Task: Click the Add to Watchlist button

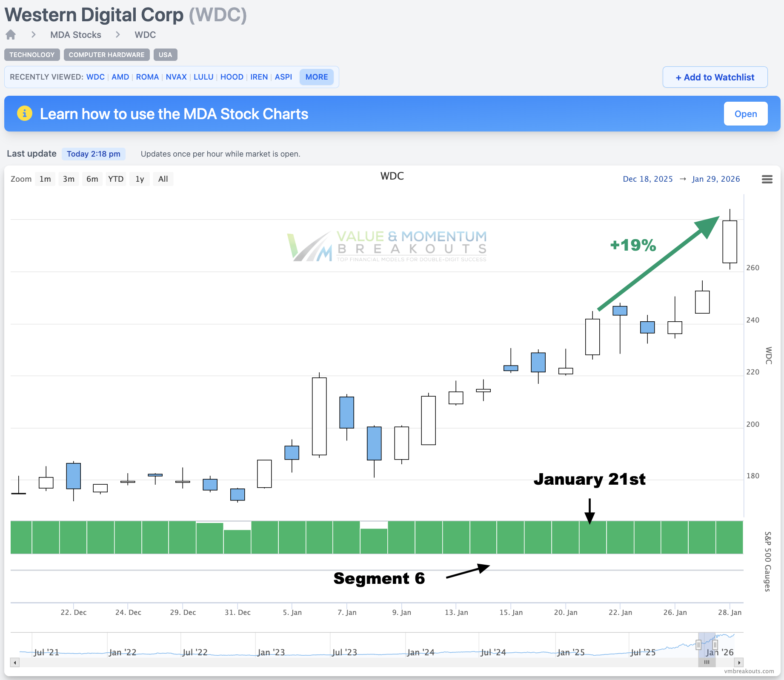Action: [715, 77]
